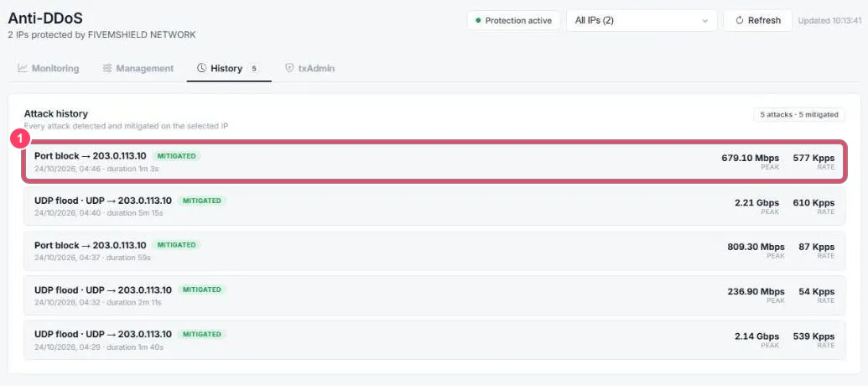
Task: Click the FIVEMSHIELD NETWORK subtitle text
Action: pyautogui.click(x=142, y=35)
